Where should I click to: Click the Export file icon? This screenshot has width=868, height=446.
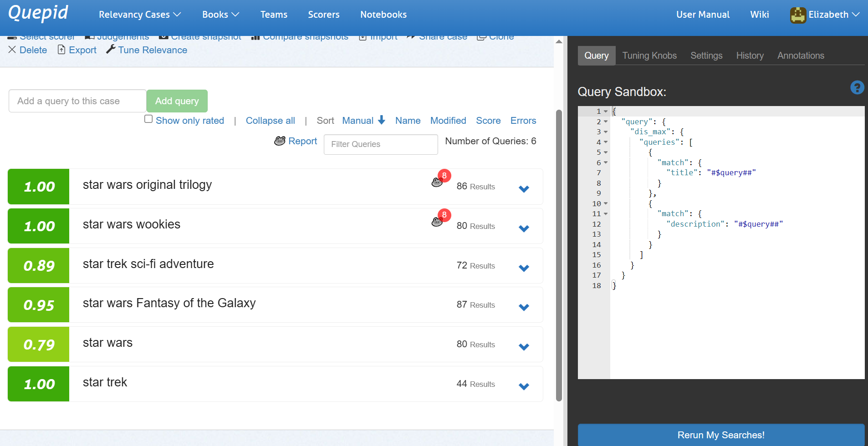pyautogui.click(x=61, y=50)
